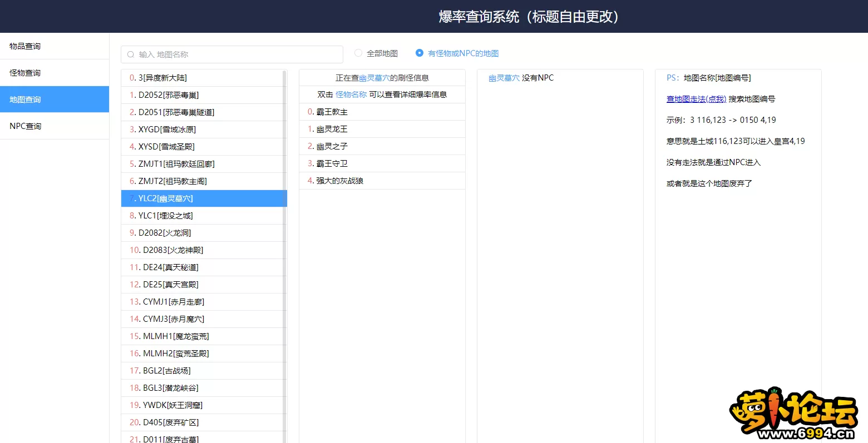Viewport: 868px width, 443px height.
Task: Select map ZMJT1[祖玛教廷回廊]
Action: coord(202,164)
